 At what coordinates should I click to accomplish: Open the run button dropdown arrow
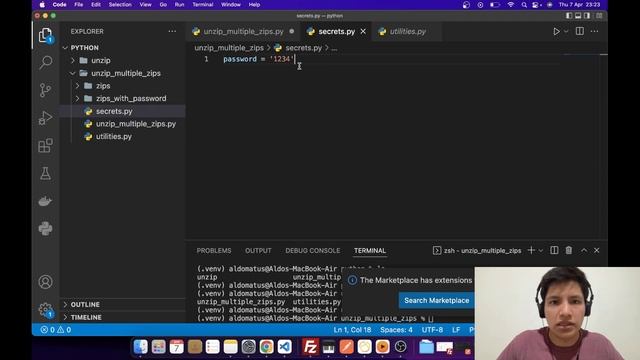(x=566, y=31)
